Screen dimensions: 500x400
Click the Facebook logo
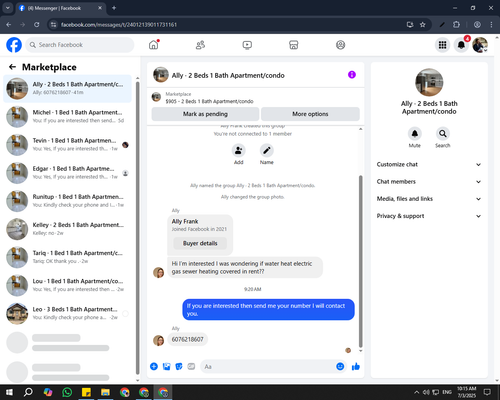point(14,45)
